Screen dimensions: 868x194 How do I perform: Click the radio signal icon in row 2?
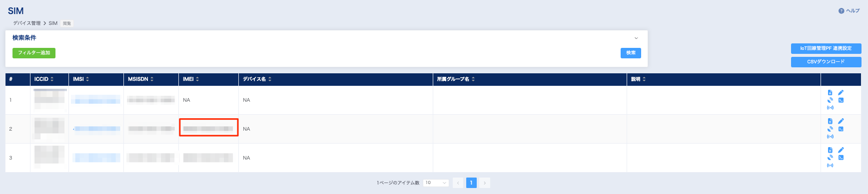830,137
